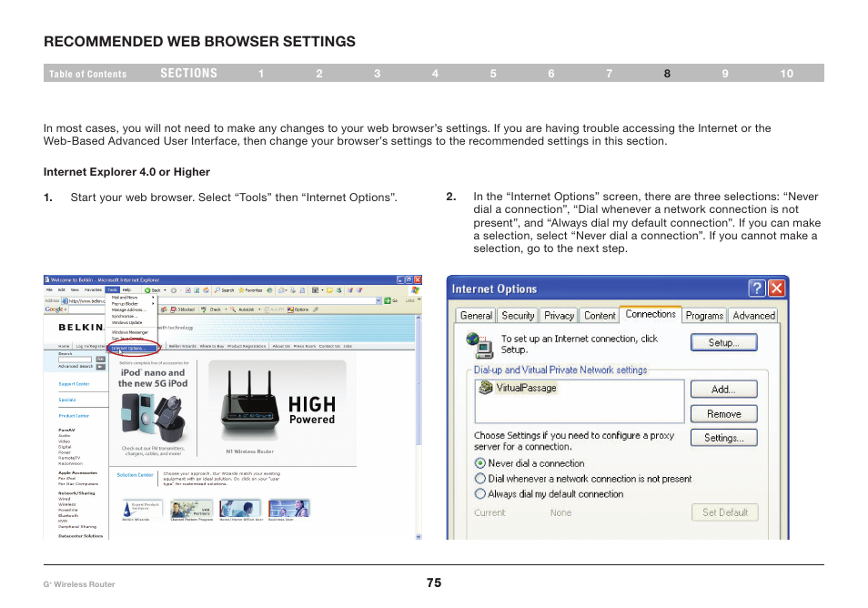Expand the 'Pop-up Blocker' submenu arrow
The width and height of the screenshot is (868, 608).
coord(153,303)
